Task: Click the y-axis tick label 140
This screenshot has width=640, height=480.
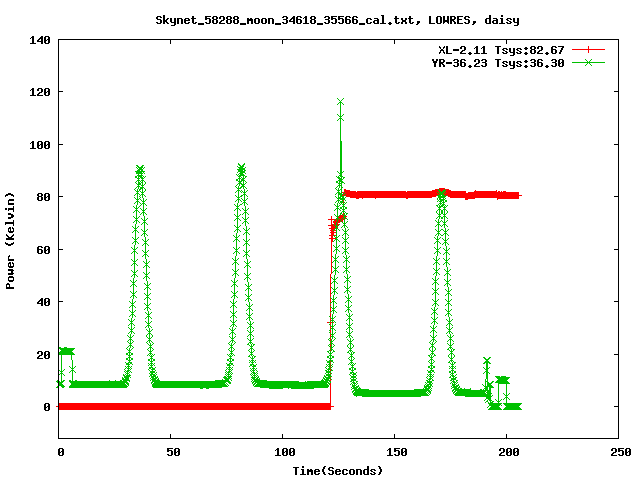Action: click(x=40, y=40)
